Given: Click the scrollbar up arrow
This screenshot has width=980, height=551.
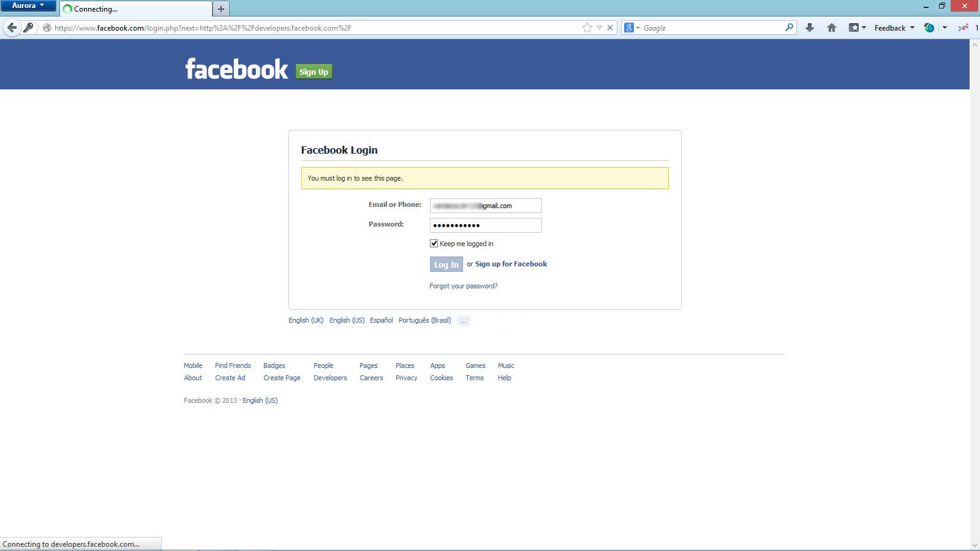Looking at the screenshot, I should coord(974,45).
